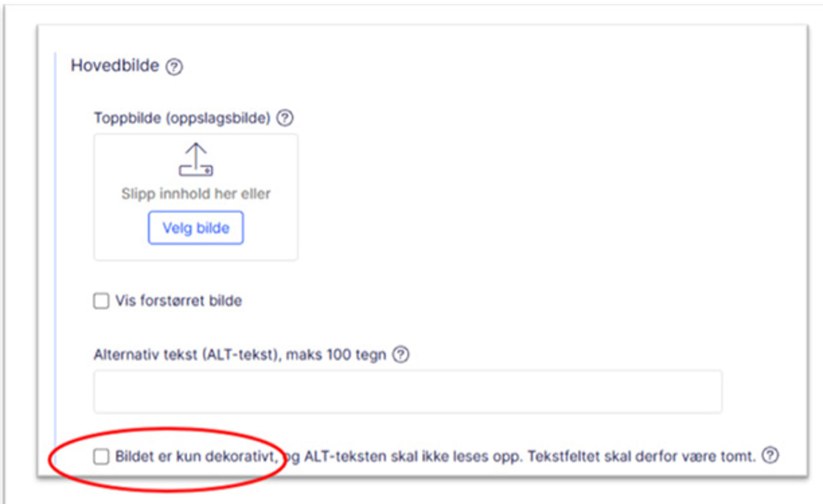Open help for Toppbilde (oppslagsbilde)
Screen dimensions: 823x504
[285, 118]
